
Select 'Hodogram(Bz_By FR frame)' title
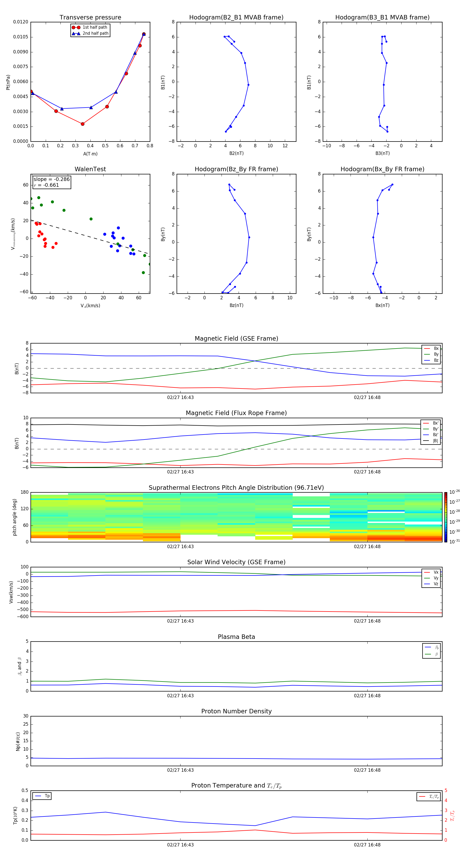pyautogui.click(x=236, y=169)
